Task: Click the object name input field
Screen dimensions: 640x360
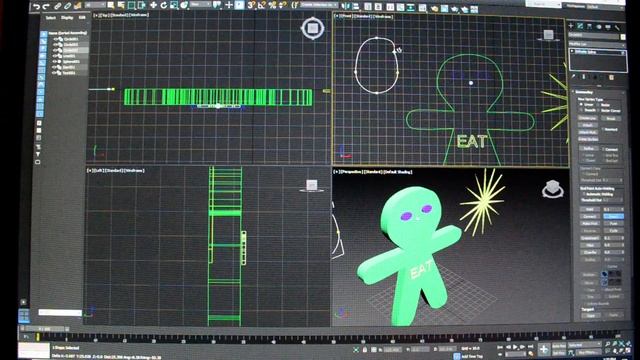Action: [594, 36]
